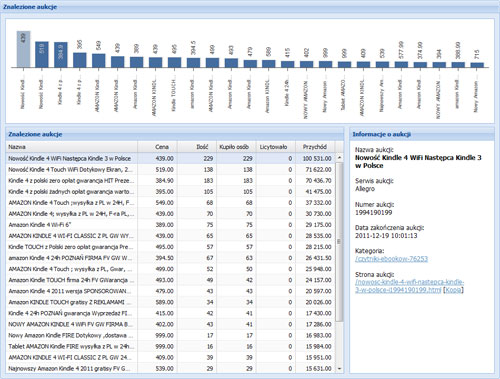500x379 pixels.
Task: Select the chart bar labeled 384.9
Action: 61,55
